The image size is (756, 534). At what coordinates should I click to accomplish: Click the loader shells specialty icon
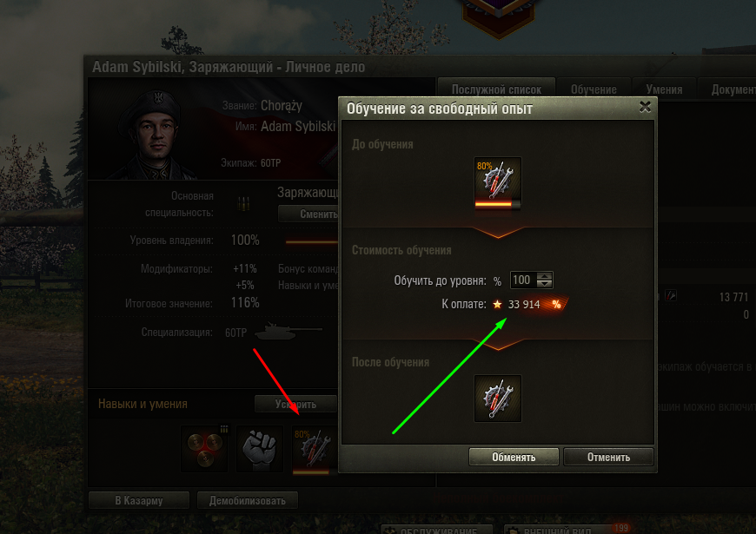(x=243, y=204)
